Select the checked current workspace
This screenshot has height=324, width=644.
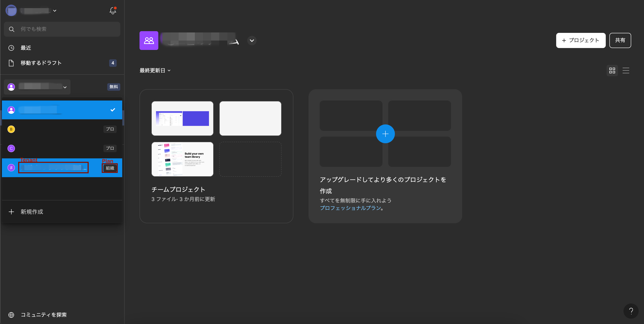[x=62, y=110]
